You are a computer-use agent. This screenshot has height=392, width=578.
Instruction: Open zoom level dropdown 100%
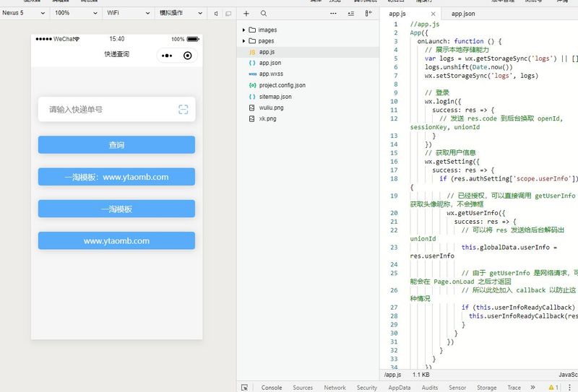coord(77,13)
